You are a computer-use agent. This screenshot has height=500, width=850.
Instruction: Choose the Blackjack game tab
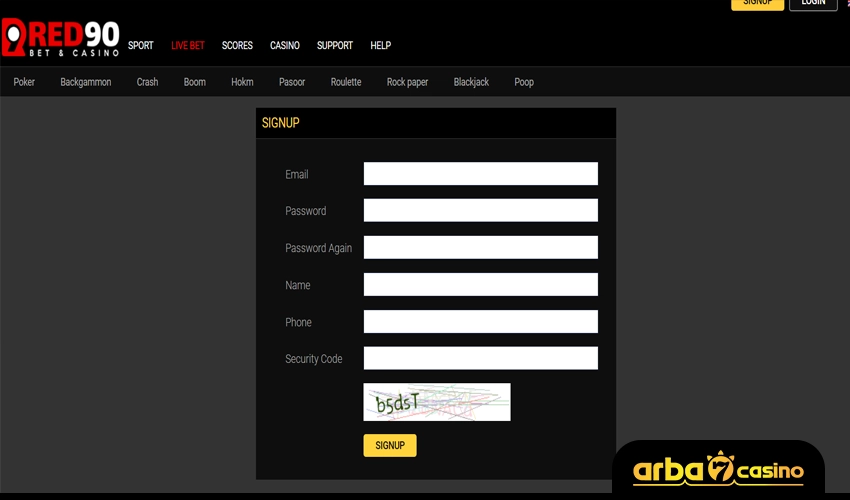point(471,82)
